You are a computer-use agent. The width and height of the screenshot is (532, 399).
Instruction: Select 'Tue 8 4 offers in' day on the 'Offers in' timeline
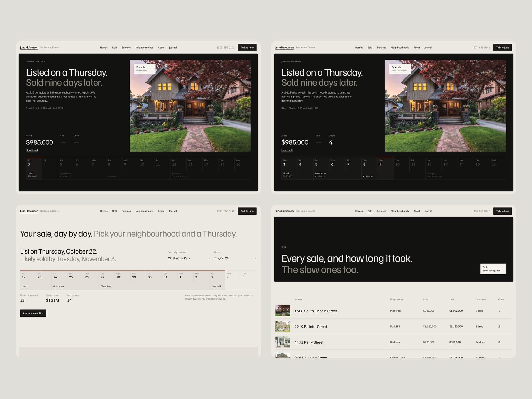(369, 168)
